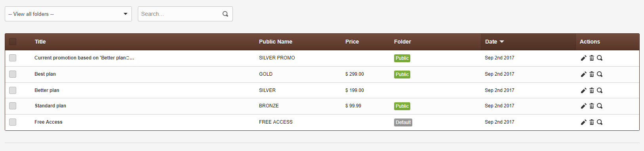Delete the Free Access plan via trash icon
The image size is (644, 151).
(x=592, y=122)
